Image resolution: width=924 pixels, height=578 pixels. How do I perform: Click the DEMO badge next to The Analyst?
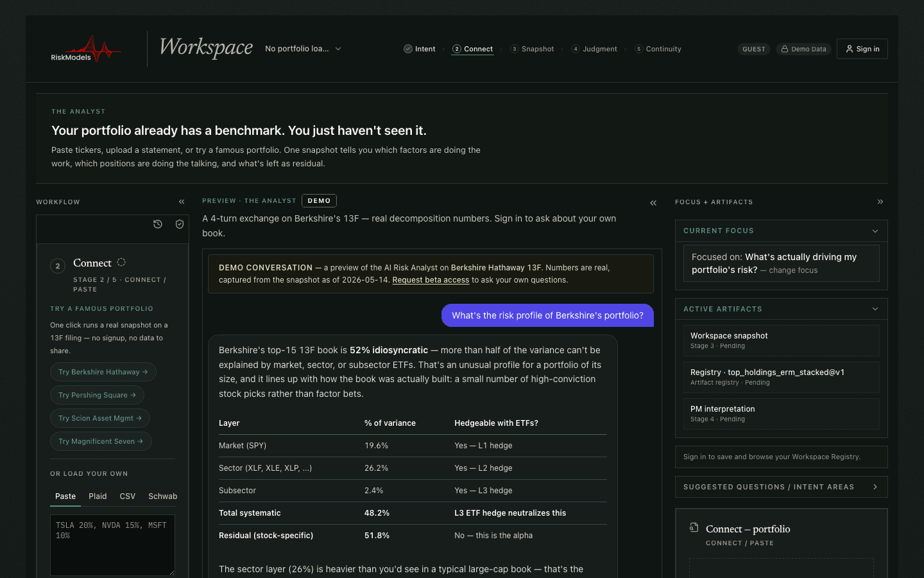(x=319, y=201)
